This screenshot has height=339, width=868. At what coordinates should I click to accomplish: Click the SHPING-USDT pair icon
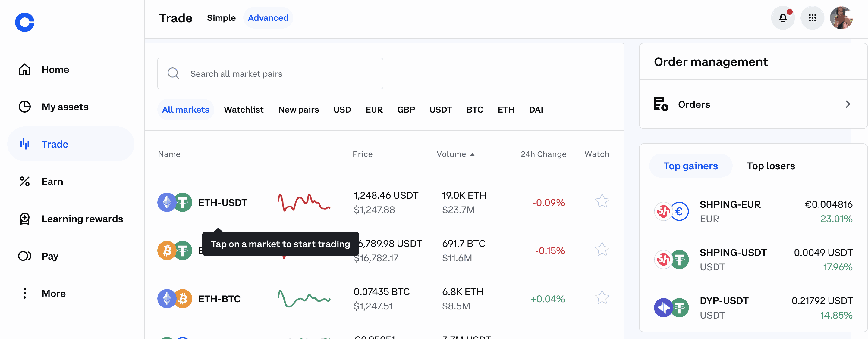click(671, 260)
